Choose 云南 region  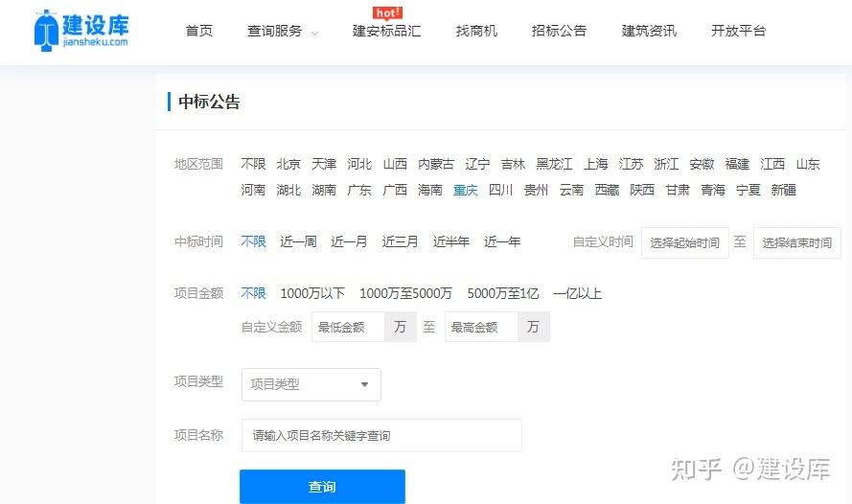point(571,190)
